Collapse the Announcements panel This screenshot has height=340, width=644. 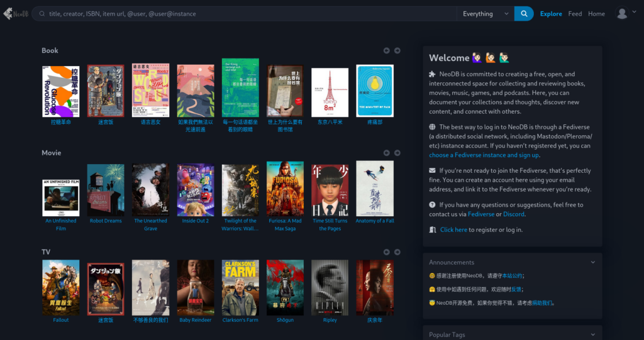(x=592, y=263)
